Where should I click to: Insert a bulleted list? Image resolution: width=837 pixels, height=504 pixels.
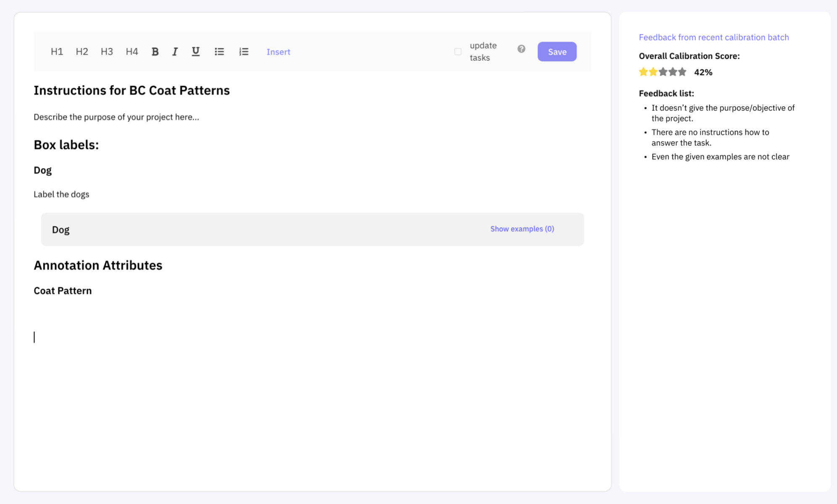coord(219,52)
